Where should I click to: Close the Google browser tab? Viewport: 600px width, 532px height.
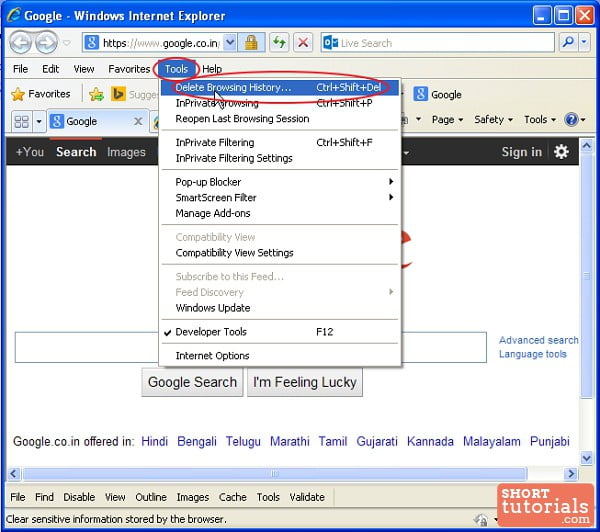[138, 121]
